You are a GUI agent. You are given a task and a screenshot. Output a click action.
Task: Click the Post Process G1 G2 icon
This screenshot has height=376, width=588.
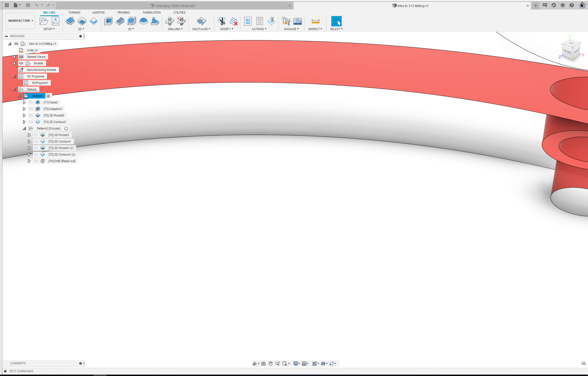tap(248, 21)
